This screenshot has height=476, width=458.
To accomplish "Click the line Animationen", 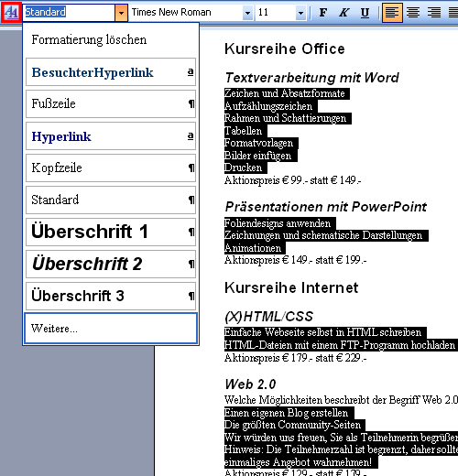I will 253,248.
